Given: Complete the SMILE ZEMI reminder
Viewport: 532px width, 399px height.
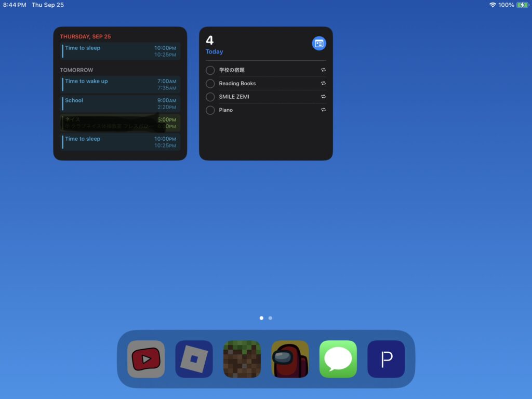Looking at the screenshot, I should coord(210,97).
